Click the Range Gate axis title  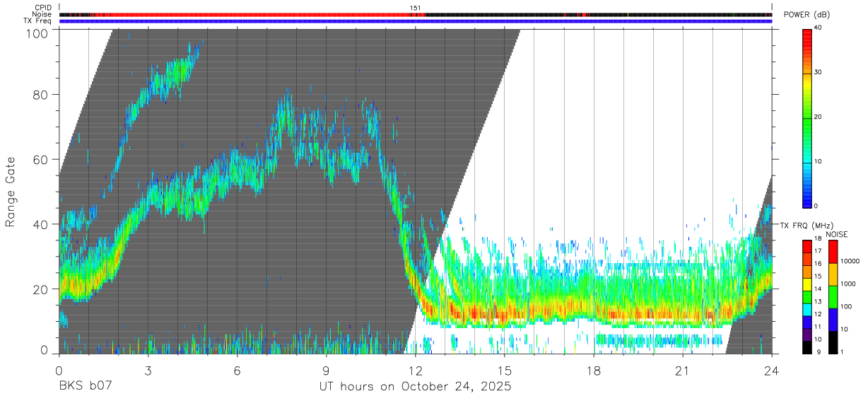(x=11, y=191)
